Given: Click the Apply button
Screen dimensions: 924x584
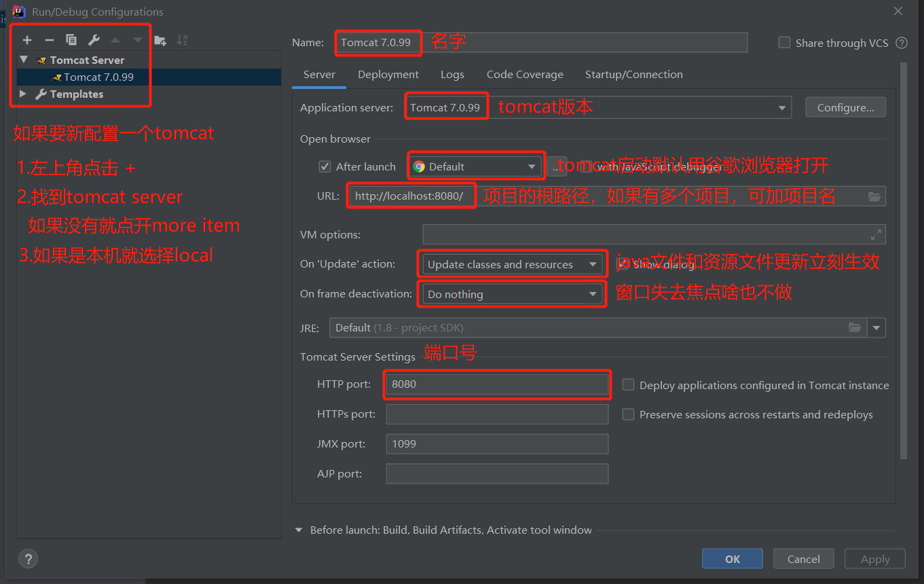Looking at the screenshot, I should tap(875, 559).
